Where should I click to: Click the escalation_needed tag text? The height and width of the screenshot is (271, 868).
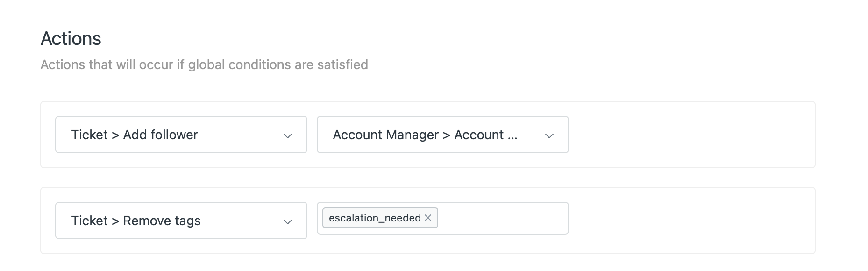[x=375, y=218]
